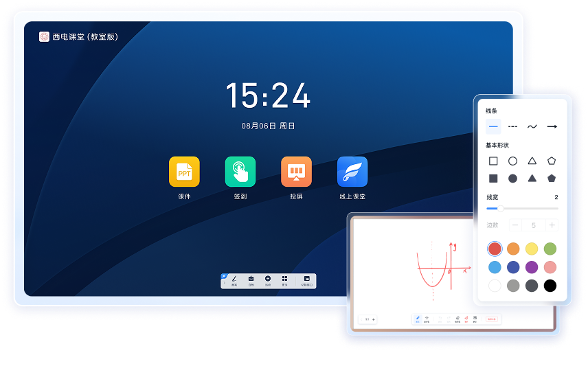Choose the dashed line style

tap(512, 126)
